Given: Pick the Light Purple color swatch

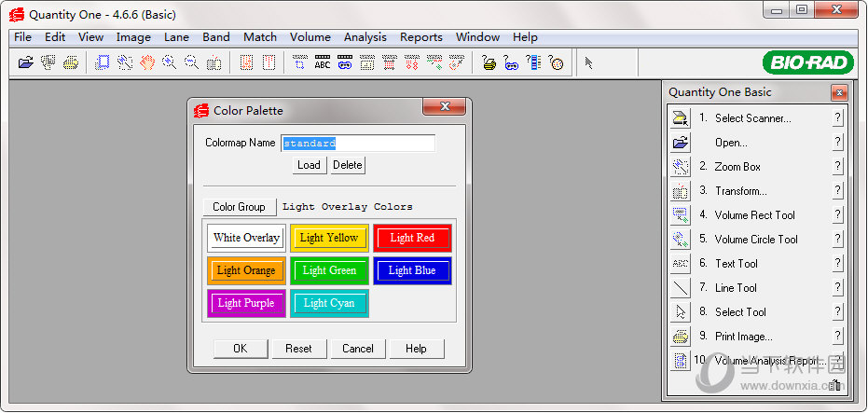Looking at the screenshot, I should (246, 303).
